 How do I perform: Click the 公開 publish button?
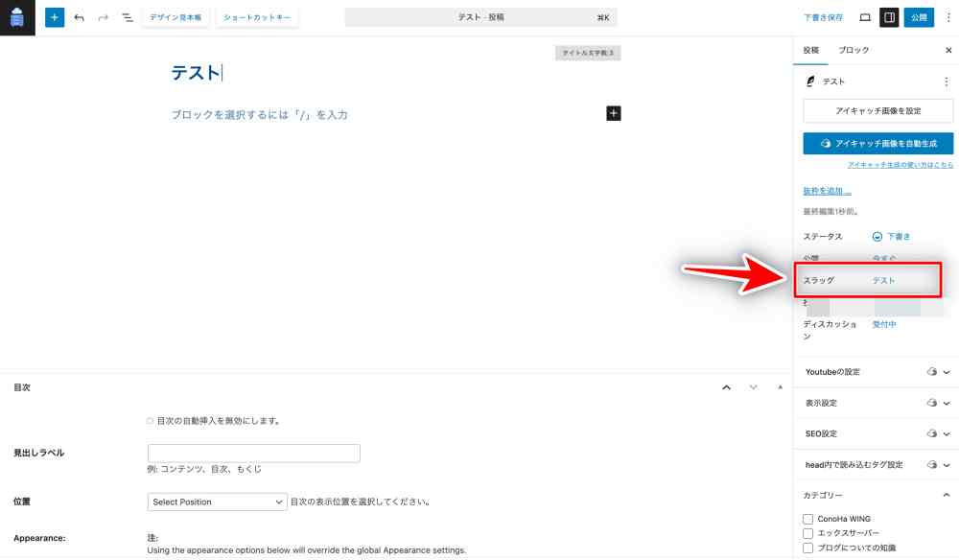point(919,17)
